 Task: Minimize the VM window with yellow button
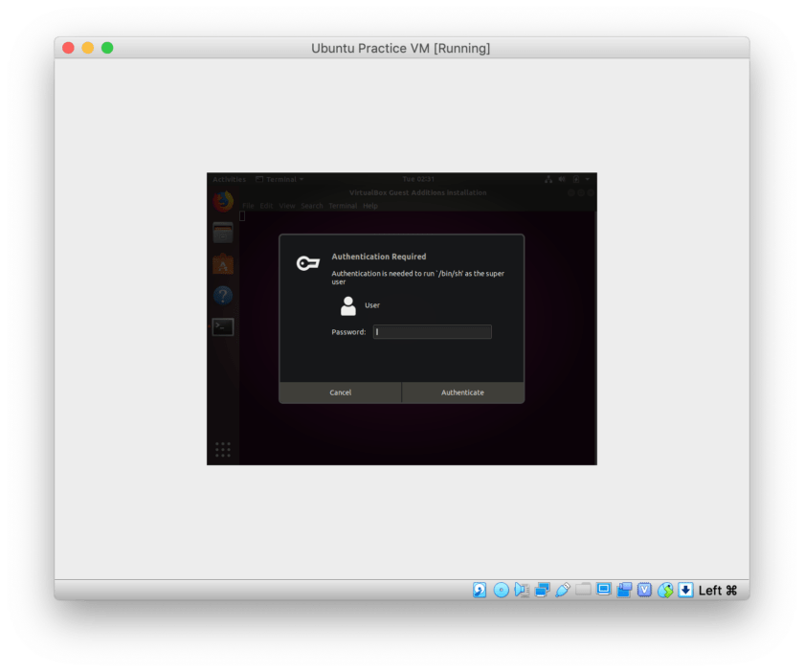[x=88, y=48]
